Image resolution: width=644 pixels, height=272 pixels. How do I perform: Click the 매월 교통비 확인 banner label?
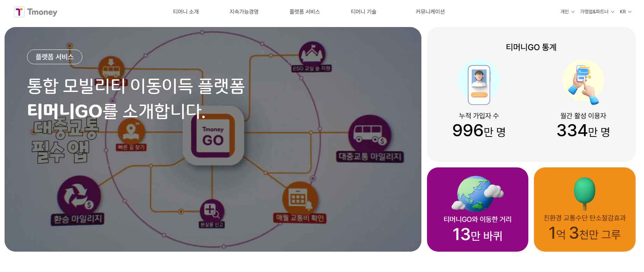tap(300, 218)
